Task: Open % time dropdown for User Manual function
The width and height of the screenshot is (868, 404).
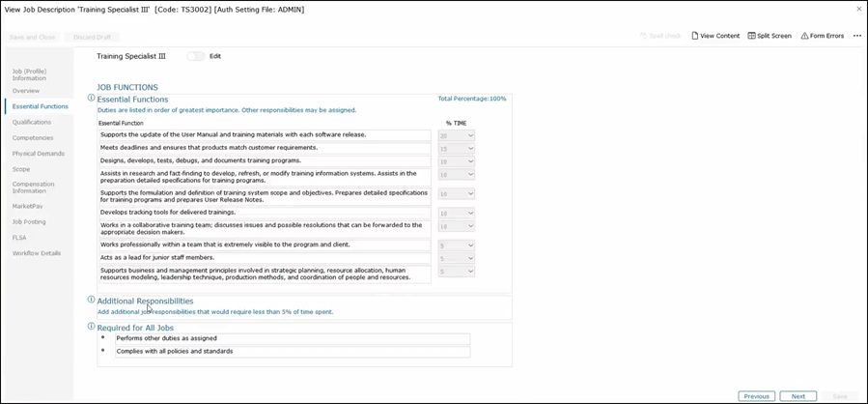Action: coord(457,135)
